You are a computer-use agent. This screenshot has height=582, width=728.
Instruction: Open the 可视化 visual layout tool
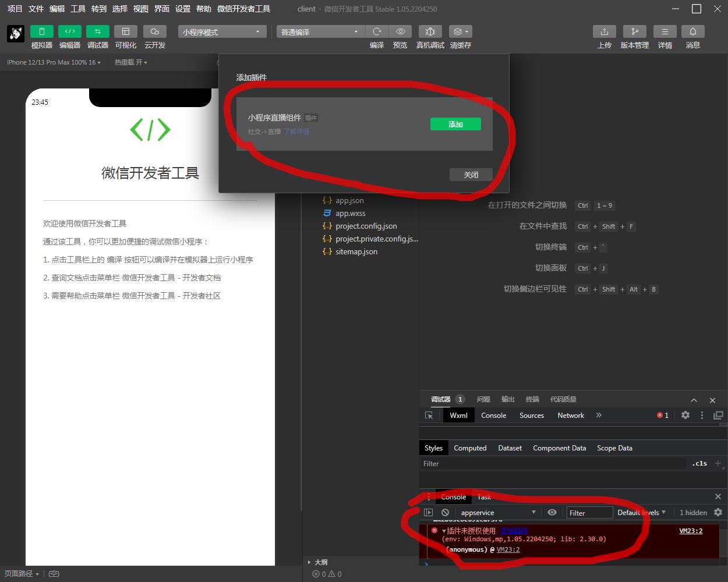[x=126, y=31]
